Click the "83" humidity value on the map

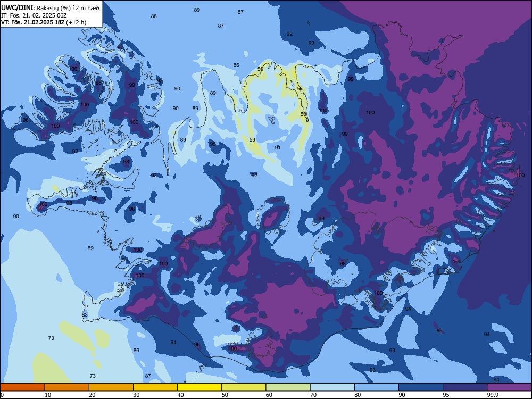pyautogui.click(x=85, y=314)
